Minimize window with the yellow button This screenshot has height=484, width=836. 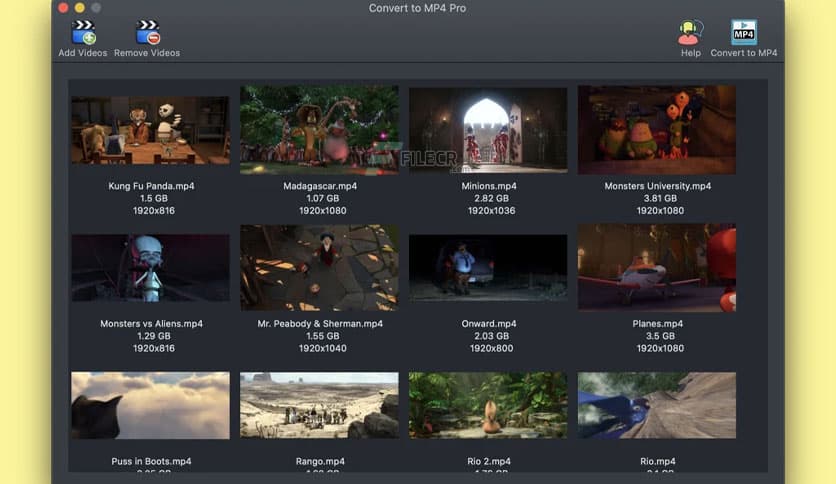[x=79, y=7]
